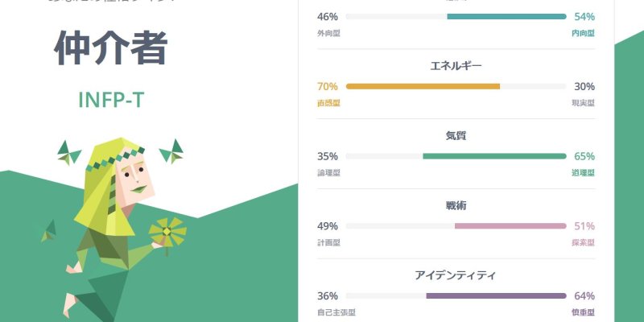Screen dimensions: 644x322
Task: Click the 仲介者 personality title
Action: click(x=110, y=47)
